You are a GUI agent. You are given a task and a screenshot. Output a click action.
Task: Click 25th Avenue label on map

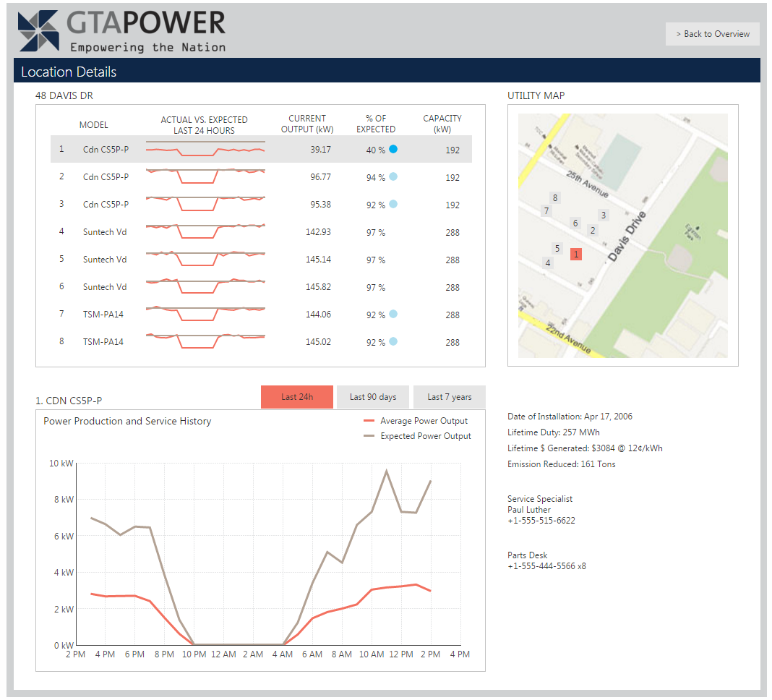[587, 184]
